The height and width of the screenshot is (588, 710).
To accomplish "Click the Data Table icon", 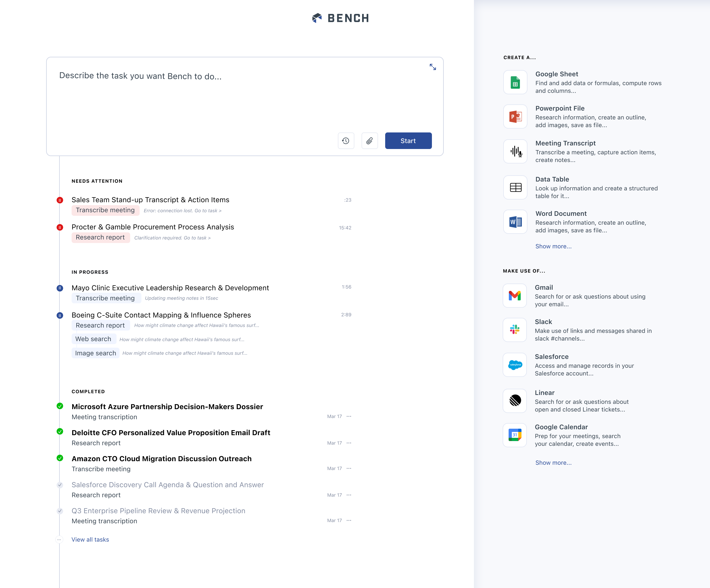I will click(x=515, y=187).
